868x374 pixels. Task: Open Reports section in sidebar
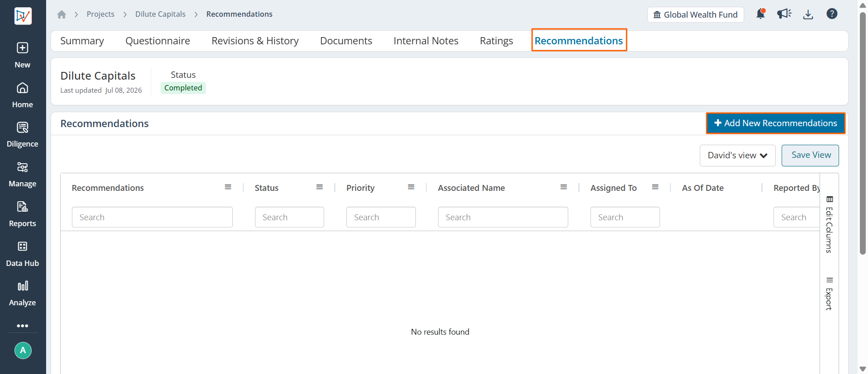coord(23,214)
